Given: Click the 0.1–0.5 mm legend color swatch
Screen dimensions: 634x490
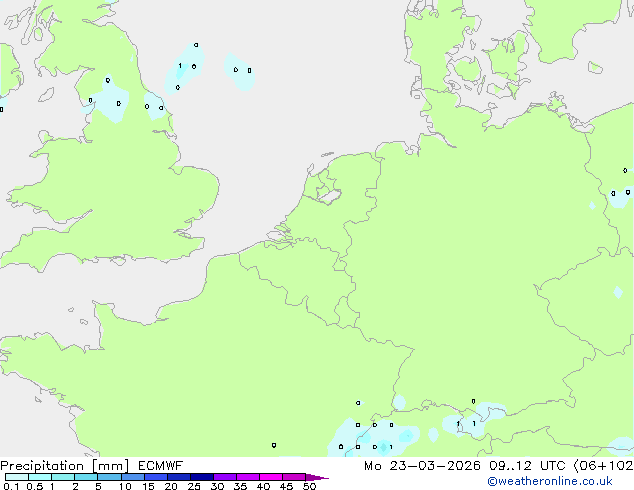Looking at the screenshot, I should pos(17,477).
